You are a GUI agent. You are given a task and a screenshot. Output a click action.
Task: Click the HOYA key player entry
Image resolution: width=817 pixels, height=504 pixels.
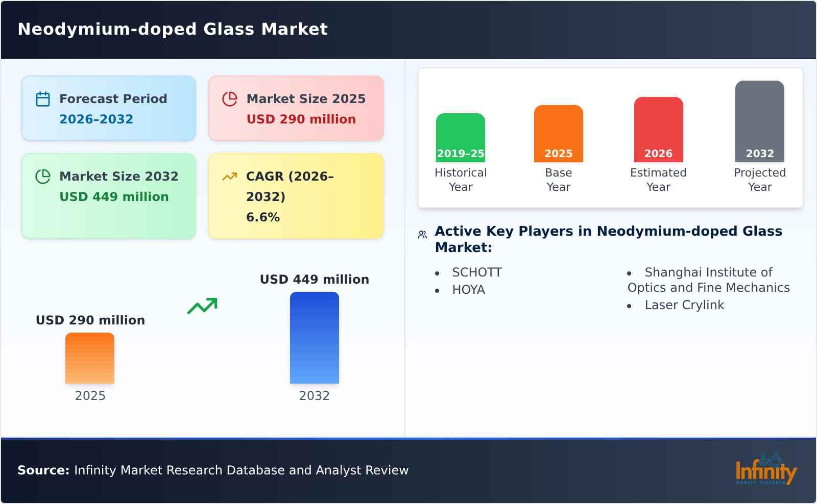[x=468, y=290]
